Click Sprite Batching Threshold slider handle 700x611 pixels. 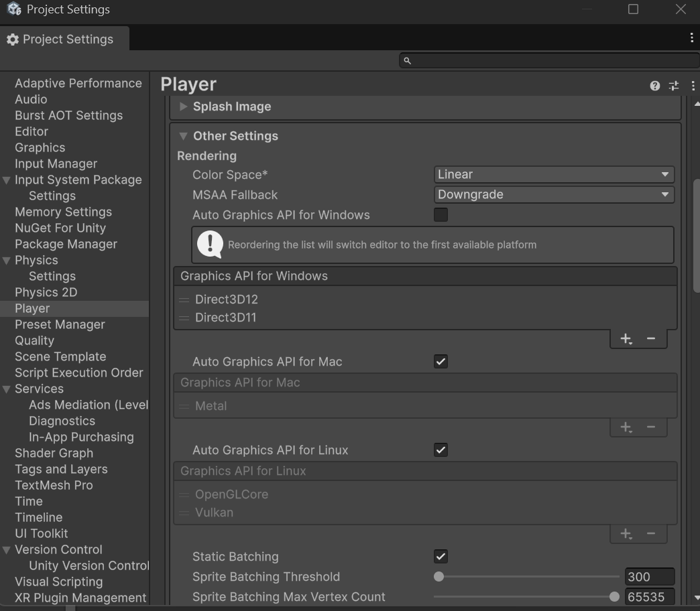pos(439,577)
